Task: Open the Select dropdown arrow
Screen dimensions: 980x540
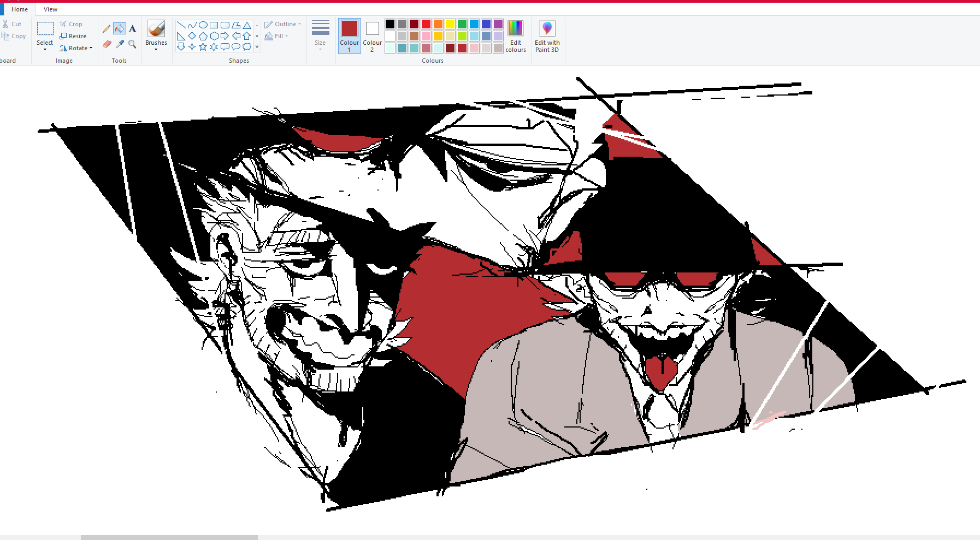Action: pyautogui.click(x=45, y=50)
